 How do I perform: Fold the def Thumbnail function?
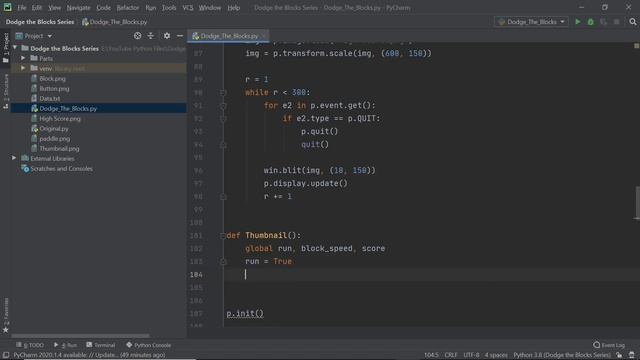(222, 236)
